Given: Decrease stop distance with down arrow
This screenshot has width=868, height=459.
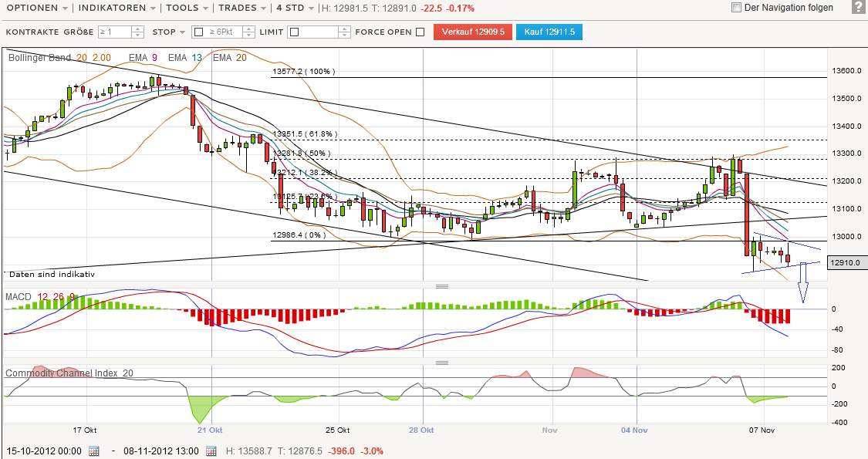Looking at the screenshot, I should click(249, 35).
